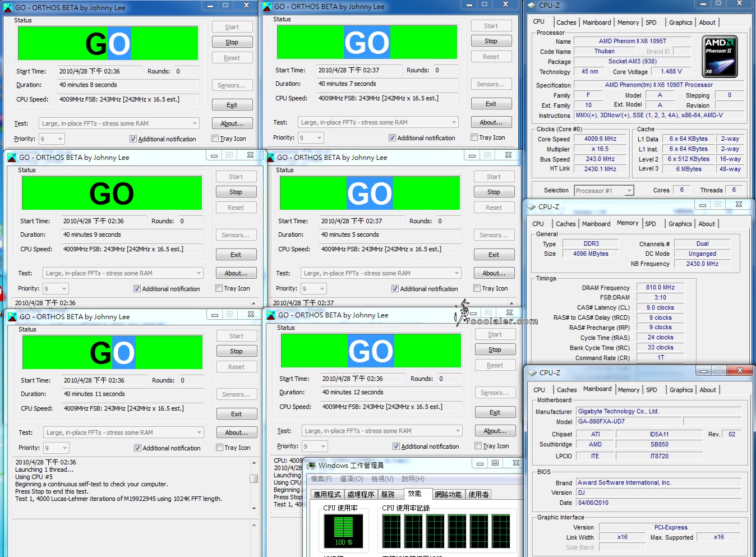Image resolution: width=756 pixels, height=557 pixels.
Task: Click Start Time field in 40 minutes 5 seconds window
Action: point(362,221)
